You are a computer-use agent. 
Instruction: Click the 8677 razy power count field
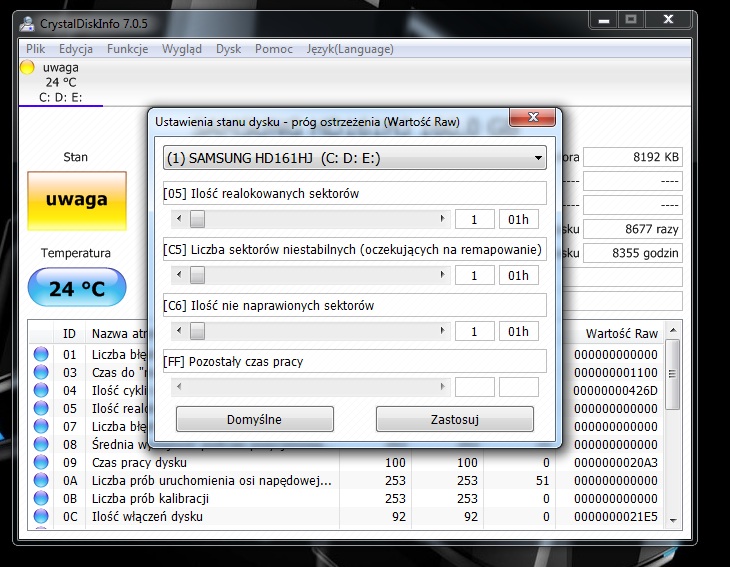[633, 229]
